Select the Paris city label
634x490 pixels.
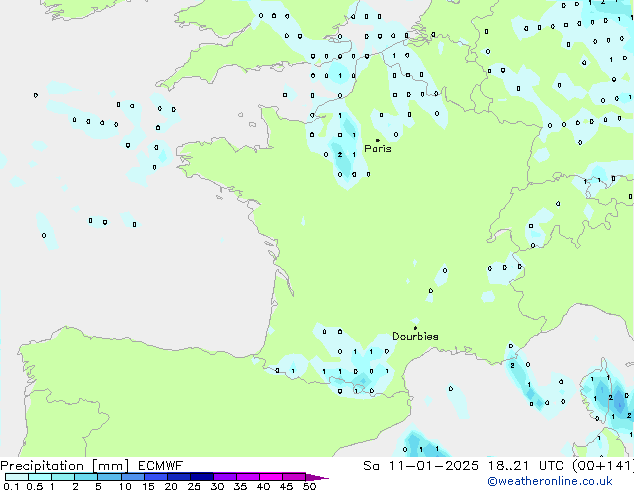378,149
